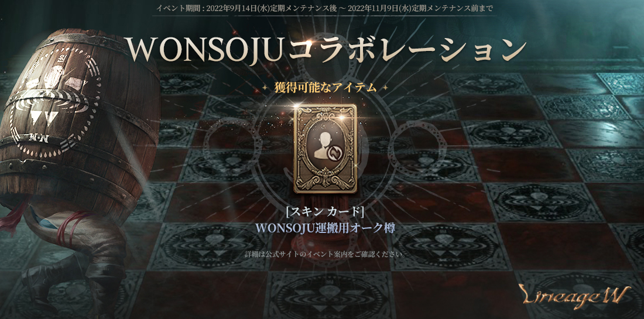This screenshot has width=644, height=319.
Task: Click the golden skin card icon
Action: (x=326, y=149)
